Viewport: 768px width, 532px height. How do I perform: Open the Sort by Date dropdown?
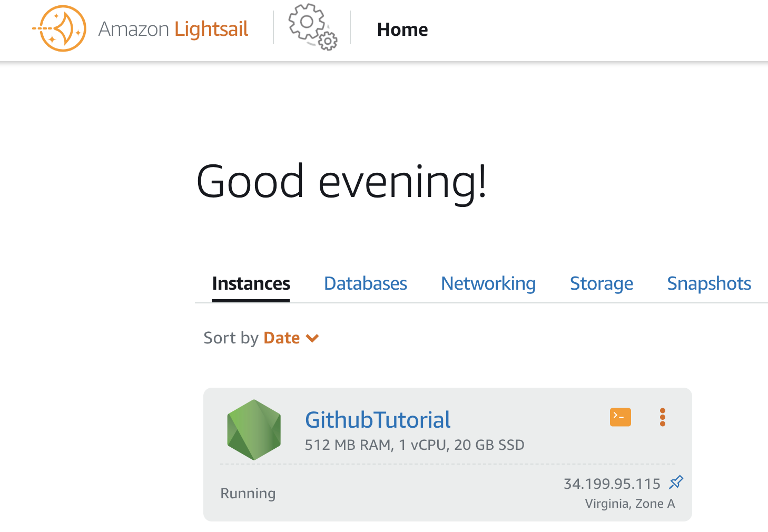(x=281, y=338)
